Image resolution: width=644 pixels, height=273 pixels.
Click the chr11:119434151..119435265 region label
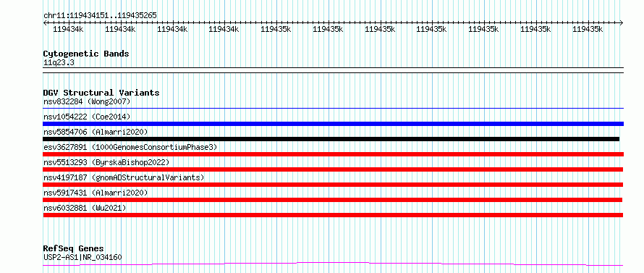(x=100, y=16)
